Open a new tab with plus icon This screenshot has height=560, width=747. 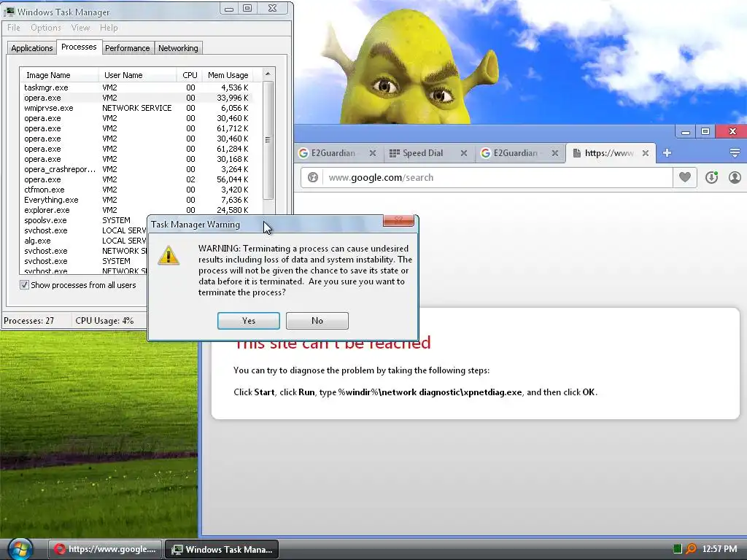click(x=667, y=153)
